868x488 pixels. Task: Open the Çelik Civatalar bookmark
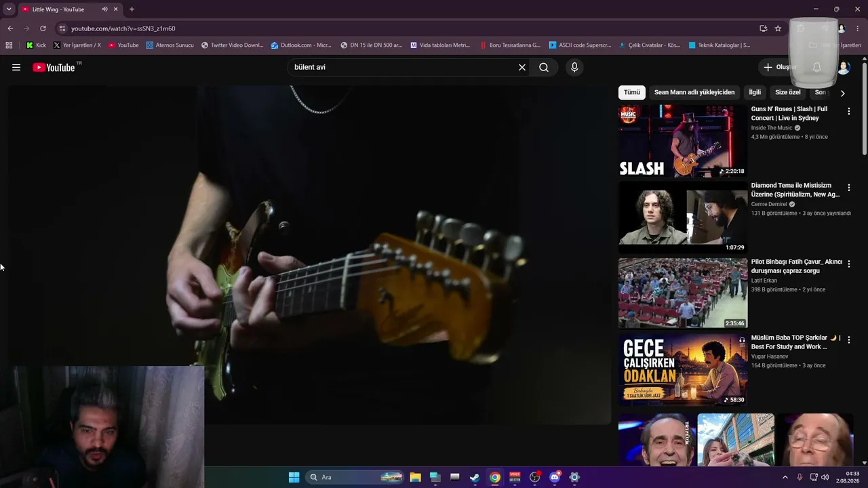[x=650, y=45]
